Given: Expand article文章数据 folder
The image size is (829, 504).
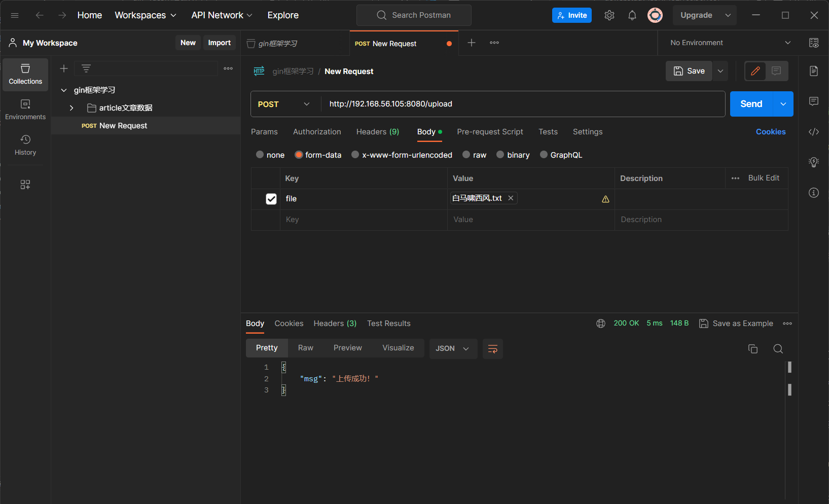Looking at the screenshot, I should pos(71,108).
